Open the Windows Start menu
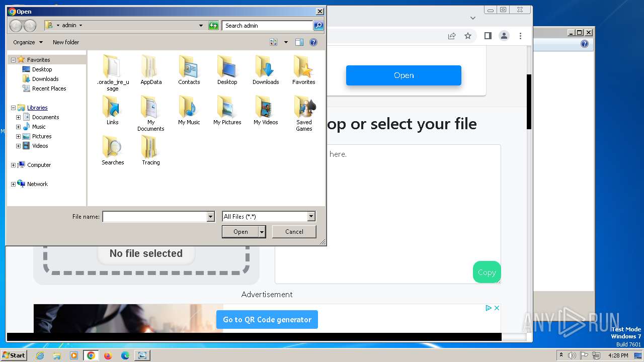Image resolution: width=644 pixels, height=362 pixels. click(14, 355)
